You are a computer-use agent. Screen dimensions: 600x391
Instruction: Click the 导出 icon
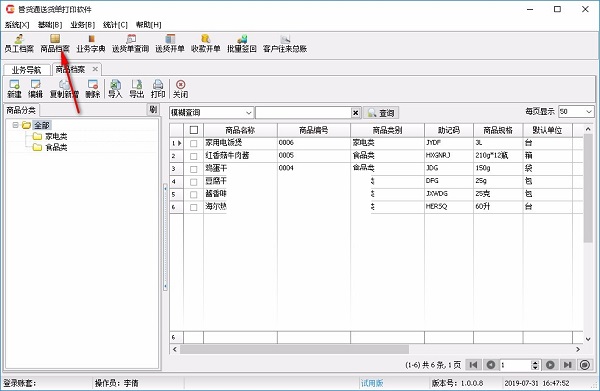pos(136,89)
